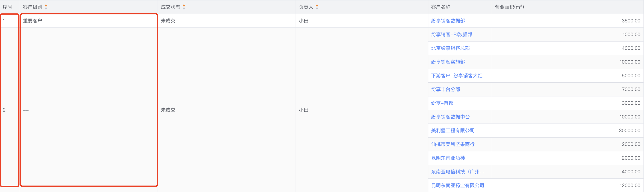Sort by 负责人 column sort icon

[x=317, y=7]
